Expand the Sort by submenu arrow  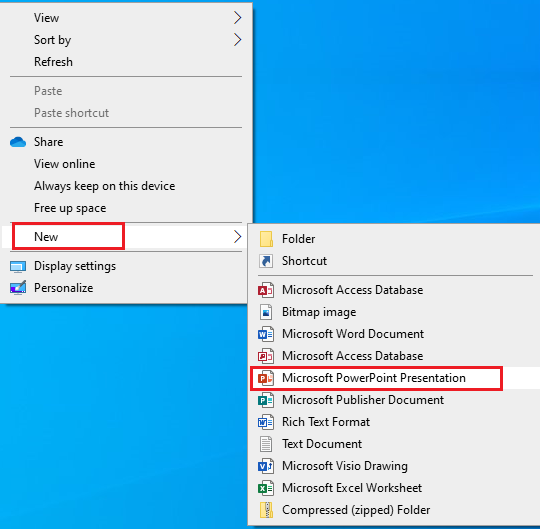237,40
